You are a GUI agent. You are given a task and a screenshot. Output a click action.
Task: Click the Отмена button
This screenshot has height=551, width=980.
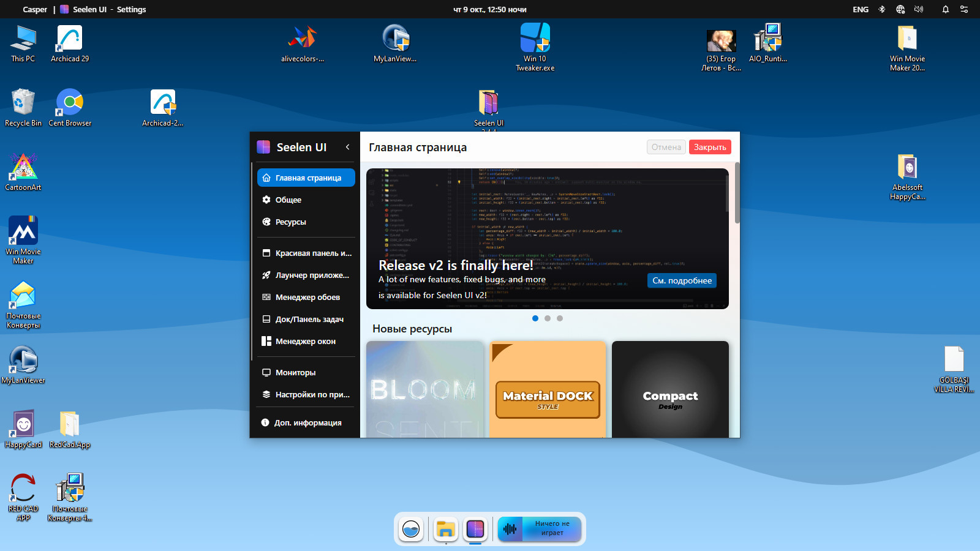(666, 147)
